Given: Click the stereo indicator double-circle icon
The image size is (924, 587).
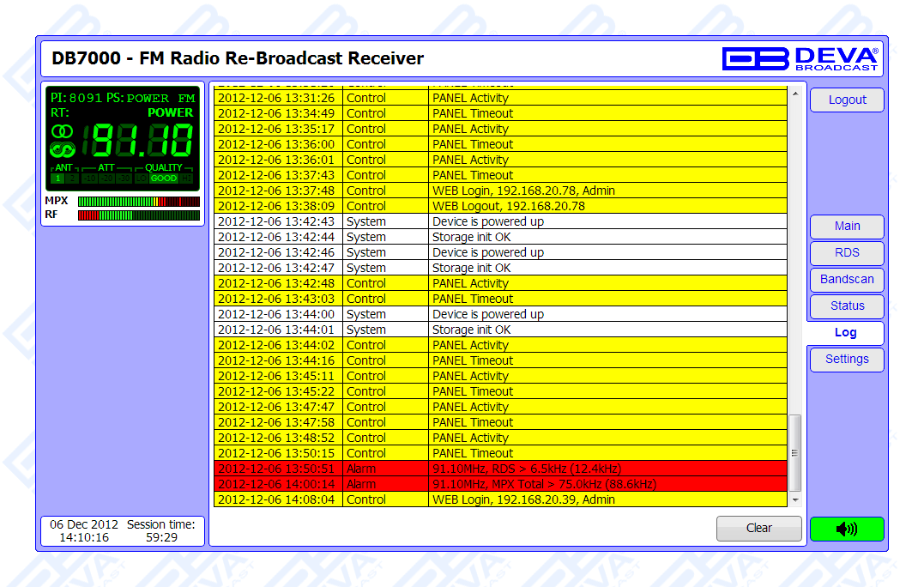Looking at the screenshot, I should [63, 131].
